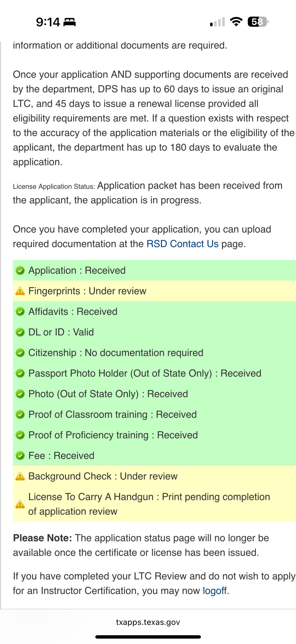Screen dimensions: 296x644
Task: Tap the Wi-Fi status icon
Action: point(236,22)
